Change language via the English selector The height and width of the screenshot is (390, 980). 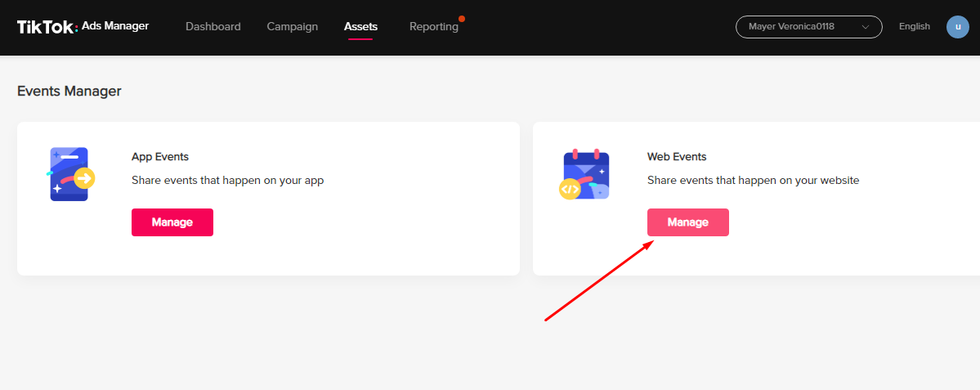click(915, 27)
